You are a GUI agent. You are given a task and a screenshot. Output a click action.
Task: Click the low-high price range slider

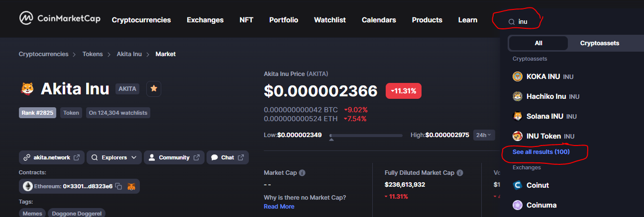point(366,135)
